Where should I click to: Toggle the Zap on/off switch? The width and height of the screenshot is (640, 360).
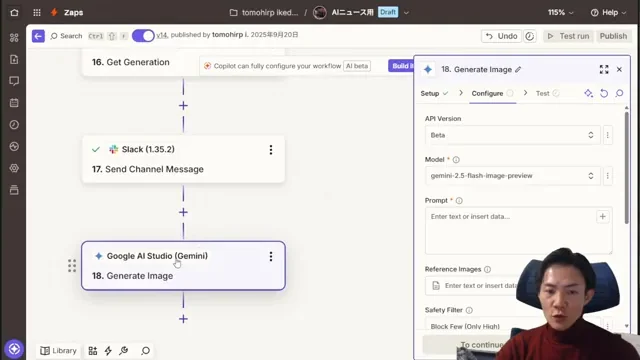(143, 36)
